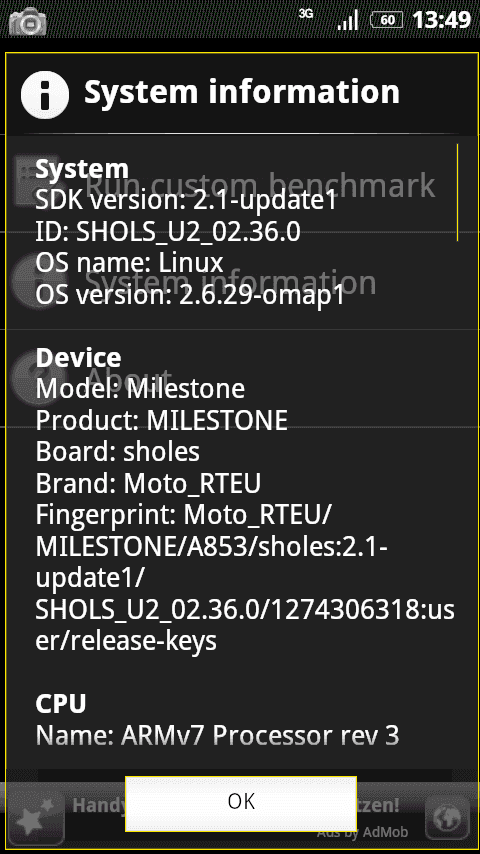Image resolution: width=480 pixels, height=854 pixels.
Task: Tap the Model: Milestone text line
Action: pos(140,389)
